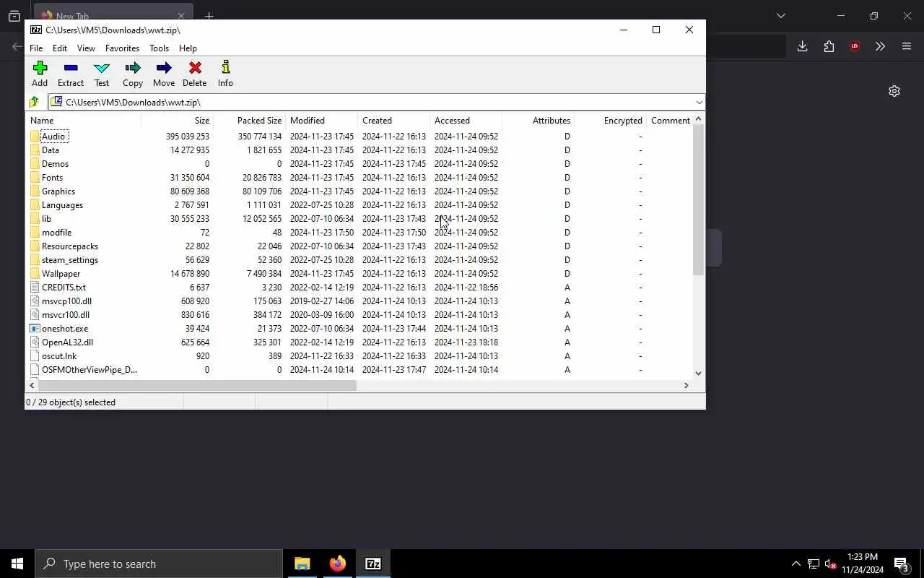Sort by the Name column header

click(x=83, y=121)
